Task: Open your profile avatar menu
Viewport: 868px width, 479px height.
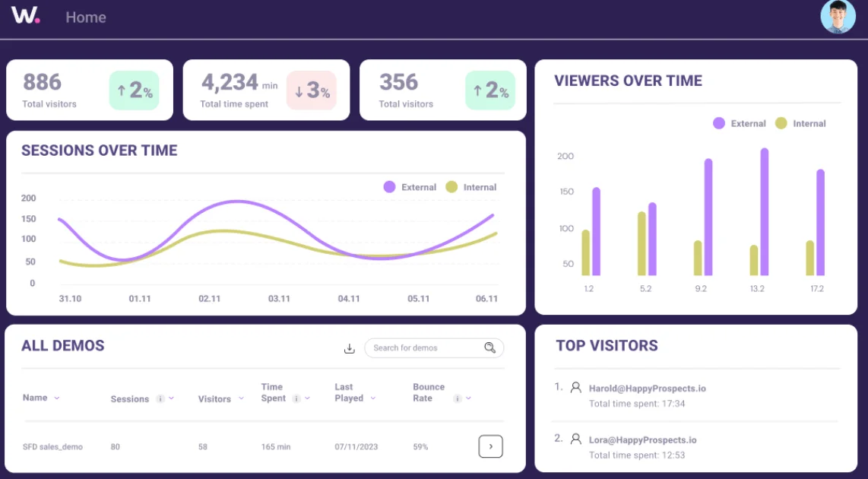Action: coord(836,17)
